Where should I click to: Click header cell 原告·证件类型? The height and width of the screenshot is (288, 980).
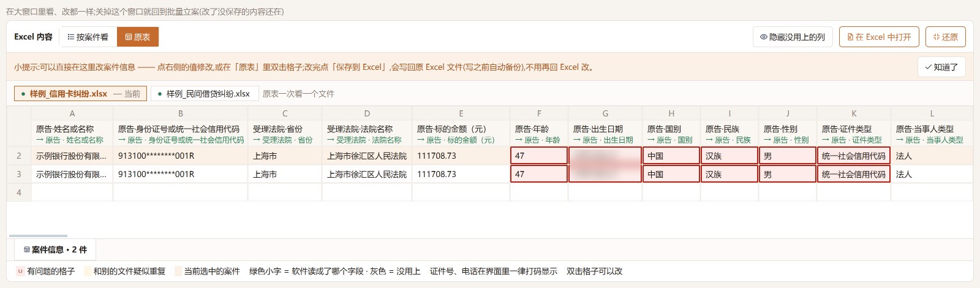click(x=854, y=134)
